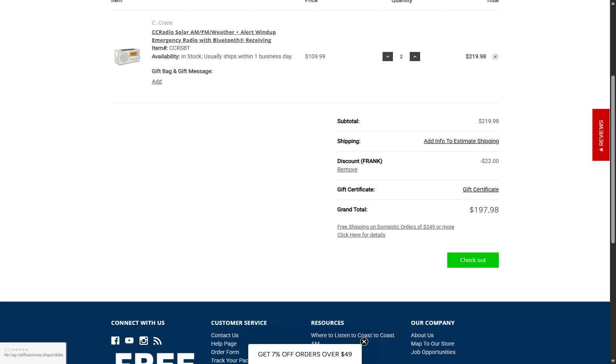
Task: Remove the CCRadio item with the x icon
Action: (x=495, y=57)
